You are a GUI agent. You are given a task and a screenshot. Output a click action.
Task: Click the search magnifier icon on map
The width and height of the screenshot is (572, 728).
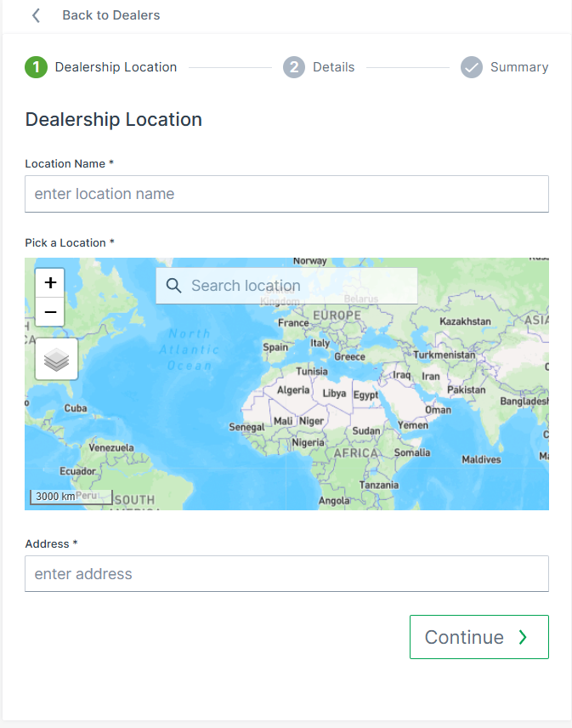pos(174,286)
